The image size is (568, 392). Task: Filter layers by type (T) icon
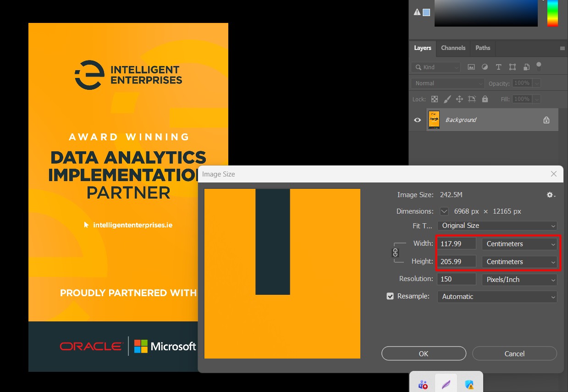pos(499,67)
